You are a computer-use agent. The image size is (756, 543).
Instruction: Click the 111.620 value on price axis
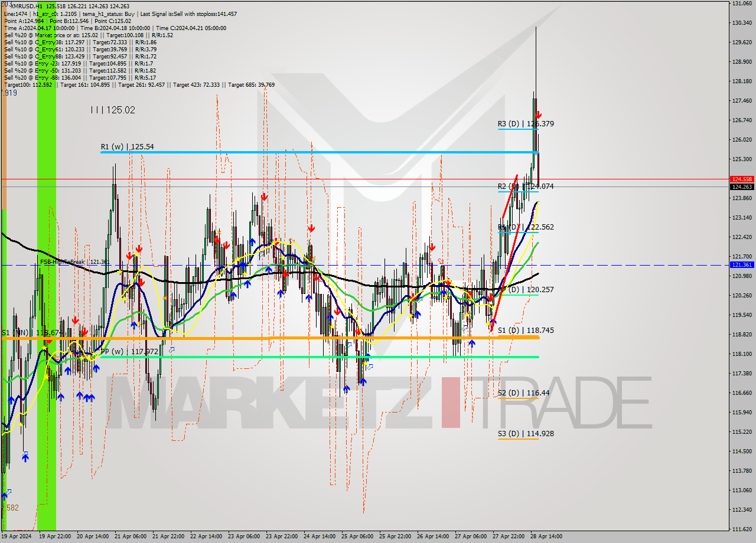[x=742, y=529]
